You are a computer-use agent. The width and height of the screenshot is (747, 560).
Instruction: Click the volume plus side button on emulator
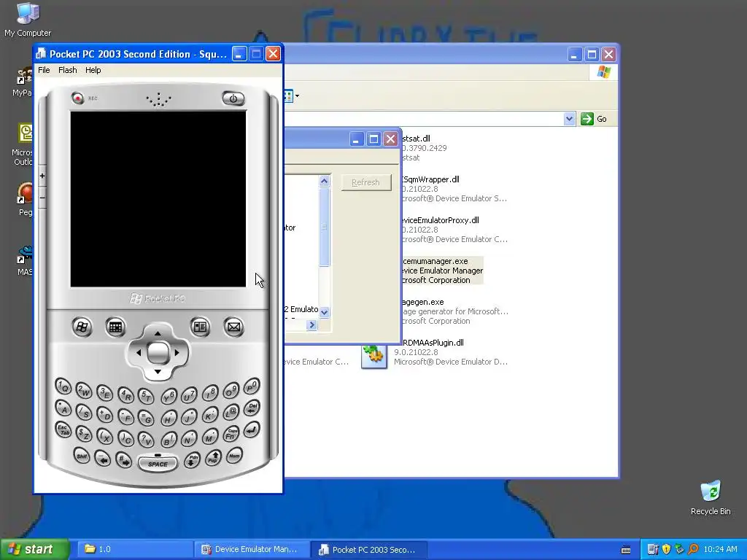click(x=42, y=176)
